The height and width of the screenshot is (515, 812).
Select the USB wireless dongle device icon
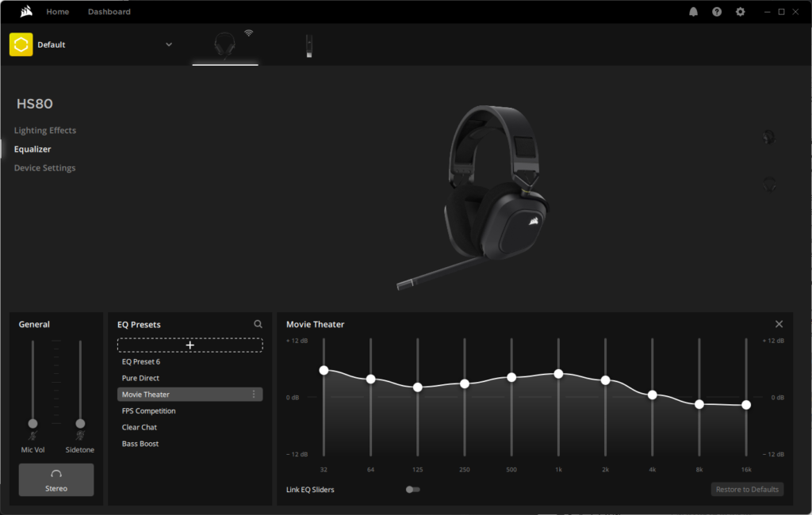point(309,45)
